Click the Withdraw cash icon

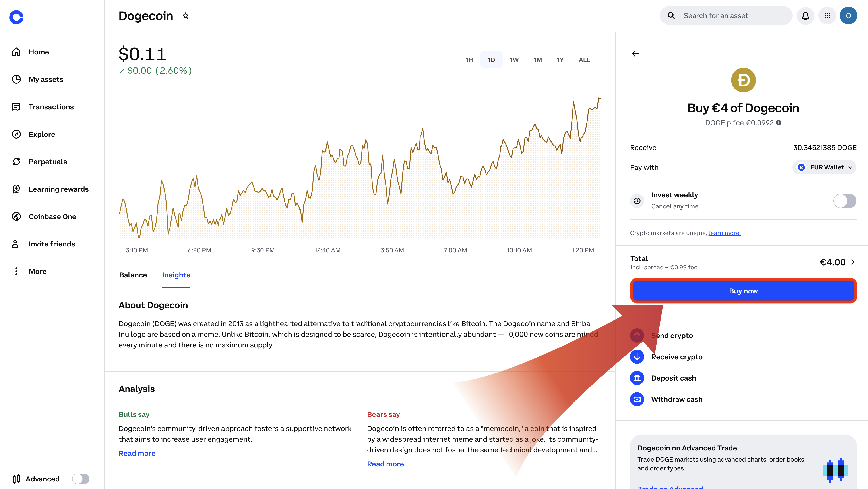point(637,399)
